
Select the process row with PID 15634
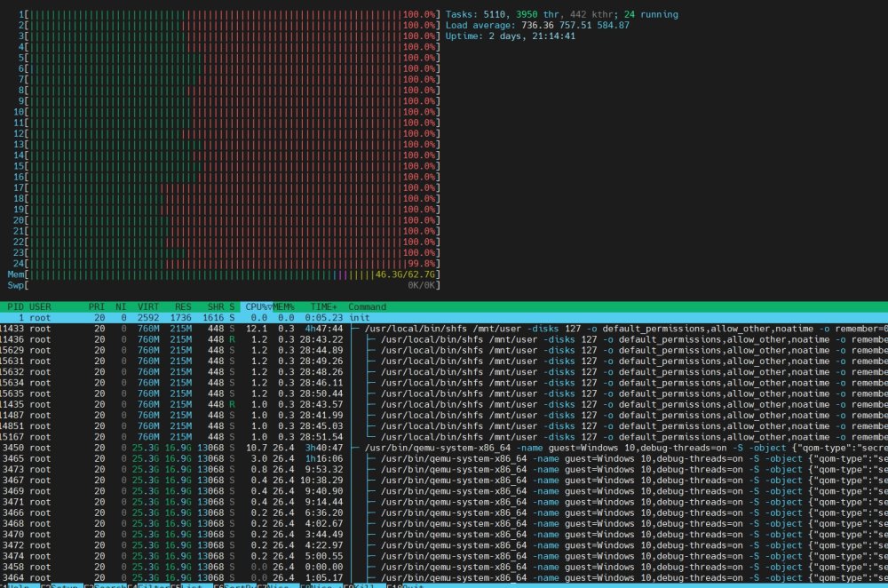click(x=444, y=383)
